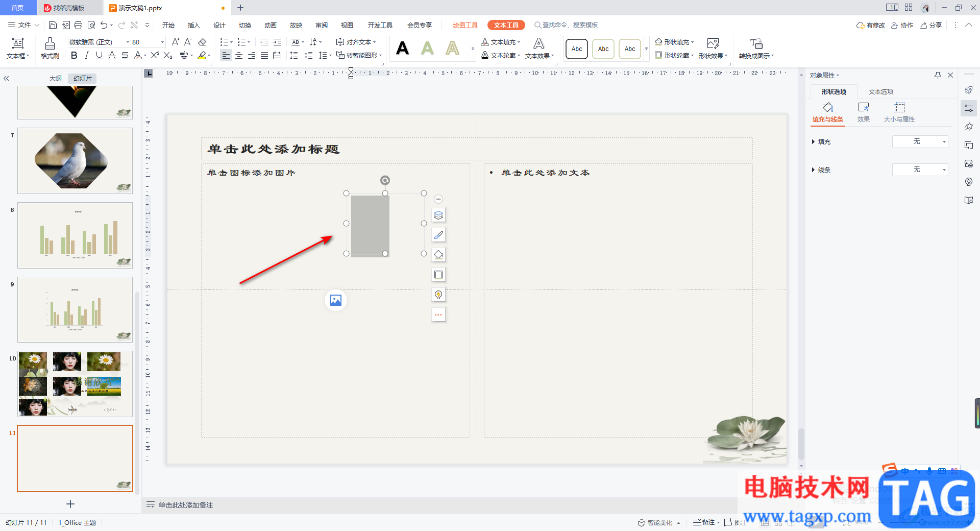Image resolution: width=980 pixels, height=531 pixels.
Task: Increase indent level icon
Action: click(x=277, y=42)
